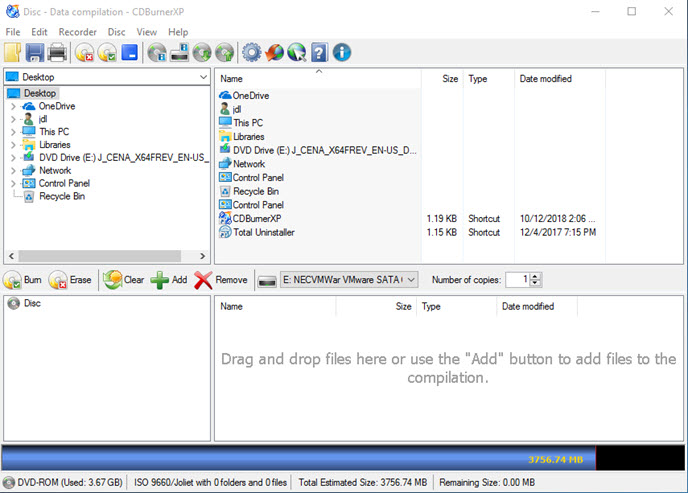This screenshot has width=688, height=493.
Task: Expand the DVD Drive (E:) tree node
Action: 13,158
